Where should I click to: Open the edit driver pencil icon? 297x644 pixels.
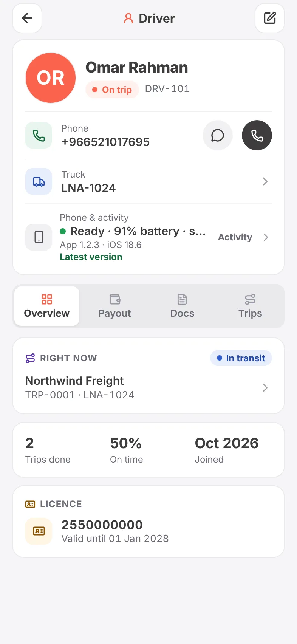(x=270, y=18)
